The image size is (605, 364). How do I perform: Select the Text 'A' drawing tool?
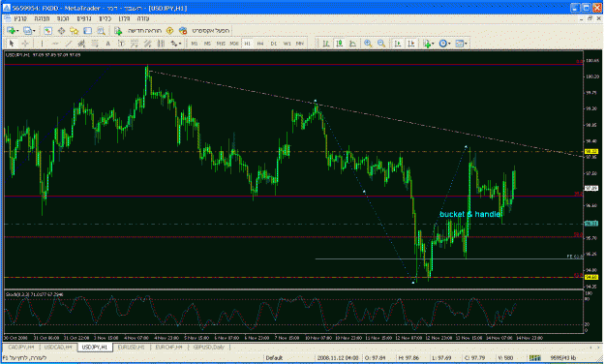[107, 44]
